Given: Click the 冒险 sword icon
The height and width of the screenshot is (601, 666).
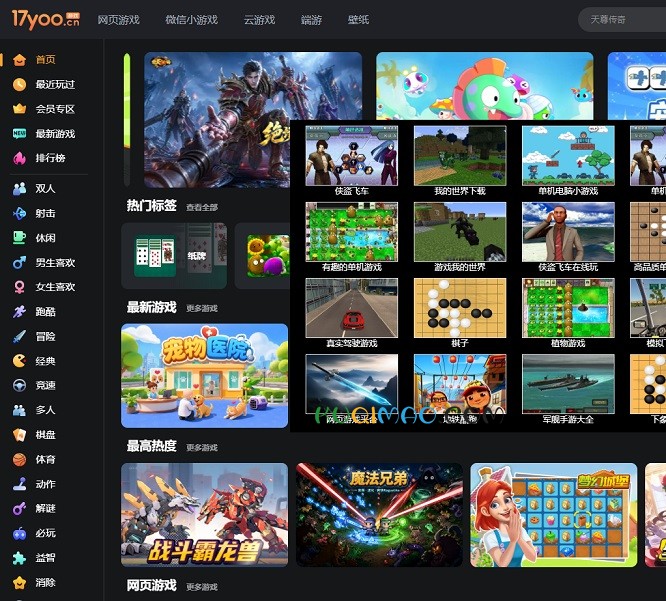Looking at the screenshot, I should tap(19, 336).
